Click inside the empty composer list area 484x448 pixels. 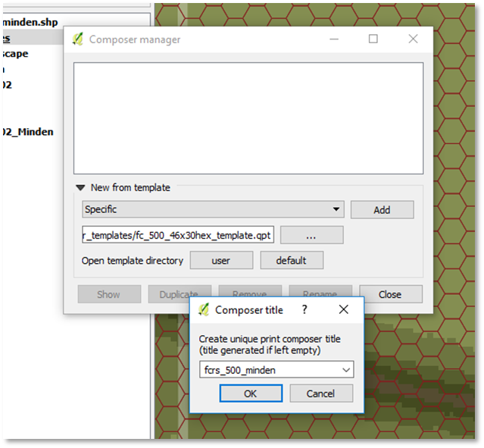248,118
